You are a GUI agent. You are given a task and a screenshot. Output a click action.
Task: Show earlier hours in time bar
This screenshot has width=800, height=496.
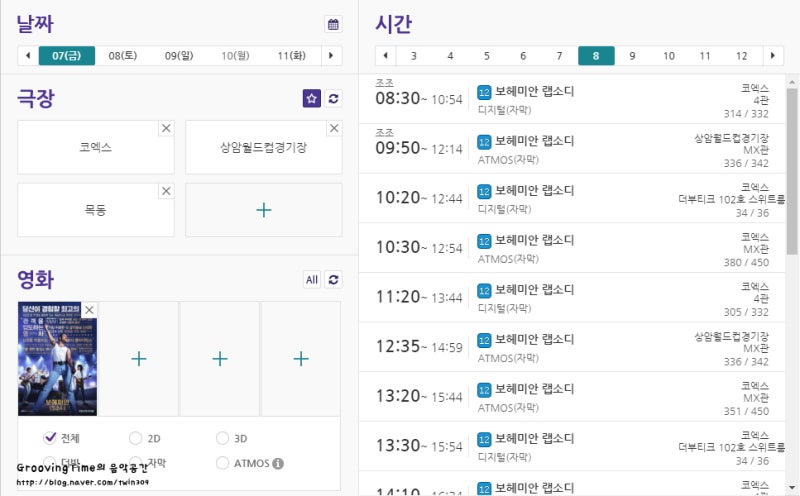coord(386,56)
